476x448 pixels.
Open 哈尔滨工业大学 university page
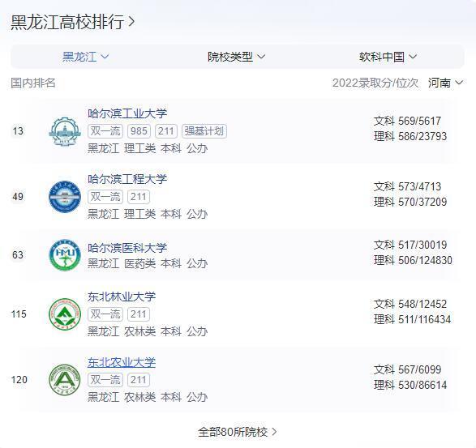coord(127,113)
